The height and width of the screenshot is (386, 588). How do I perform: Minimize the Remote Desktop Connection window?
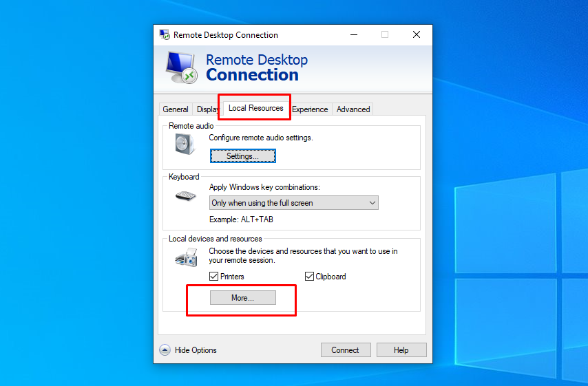[354, 34]
